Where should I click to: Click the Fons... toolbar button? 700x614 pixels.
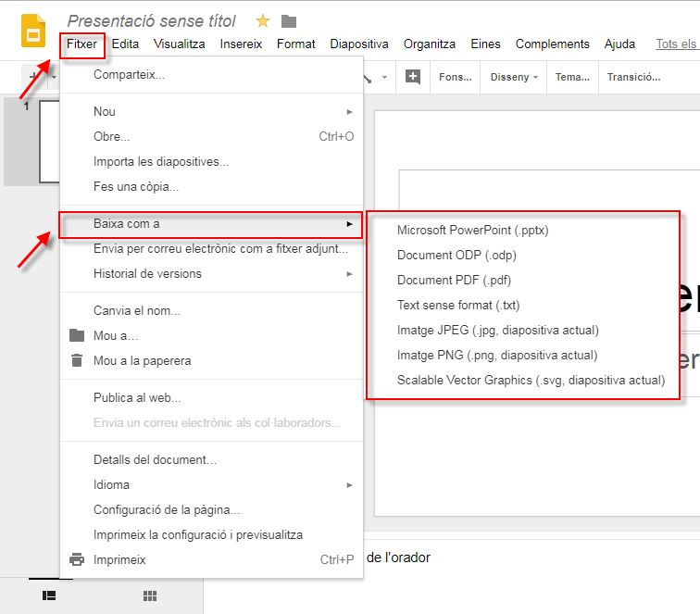pos(455,77)
